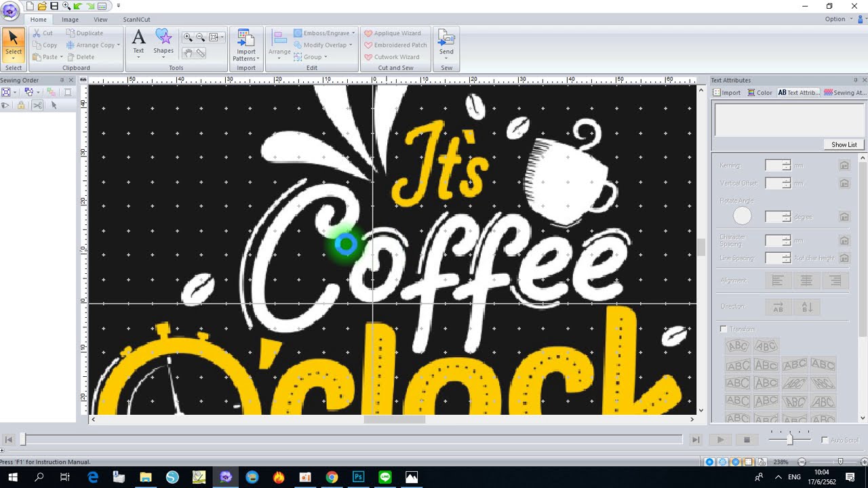The image size is (868, 488).
Task: Open Photoshop from the Windows taskbar
Action: [359, 477]
